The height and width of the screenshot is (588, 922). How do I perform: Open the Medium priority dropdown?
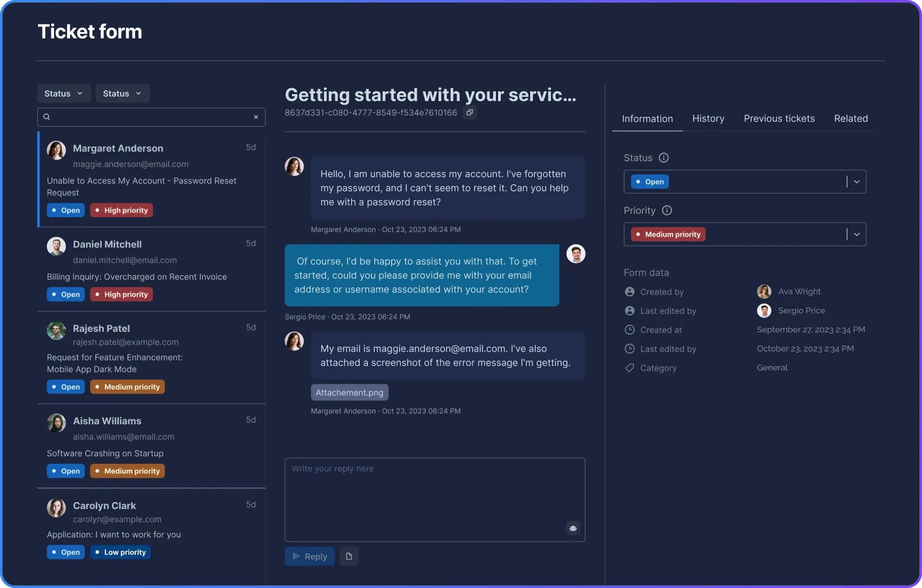click(x=857, y=234)
